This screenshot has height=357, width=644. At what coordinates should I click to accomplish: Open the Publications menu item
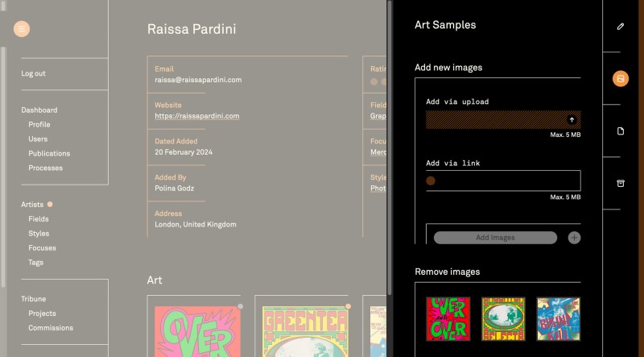[x=49, y=153]
